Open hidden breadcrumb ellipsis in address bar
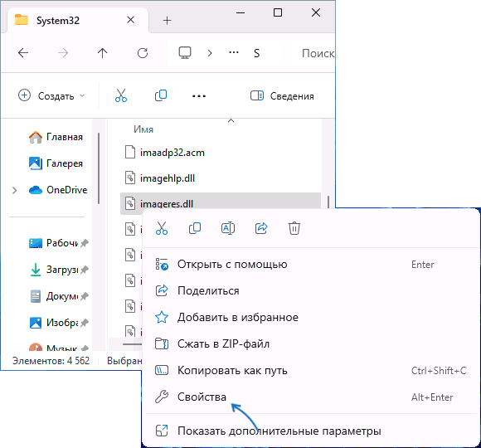Screen dimensions: 481x448 234,53
